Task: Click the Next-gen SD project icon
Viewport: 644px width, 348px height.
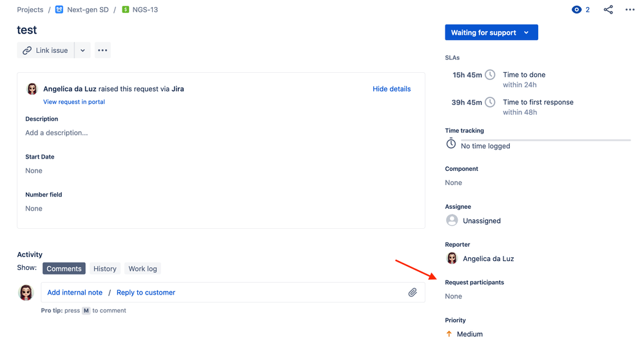Action: point(59,10)
